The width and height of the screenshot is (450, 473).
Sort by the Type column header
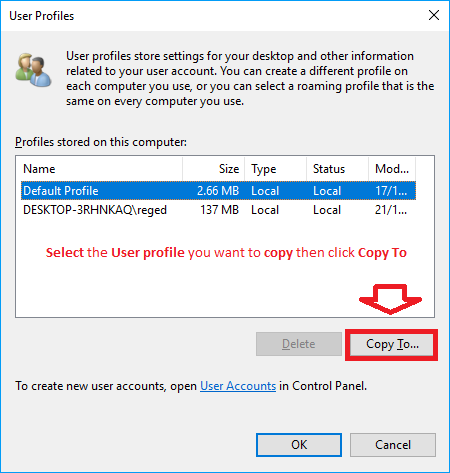click(275, 169)
